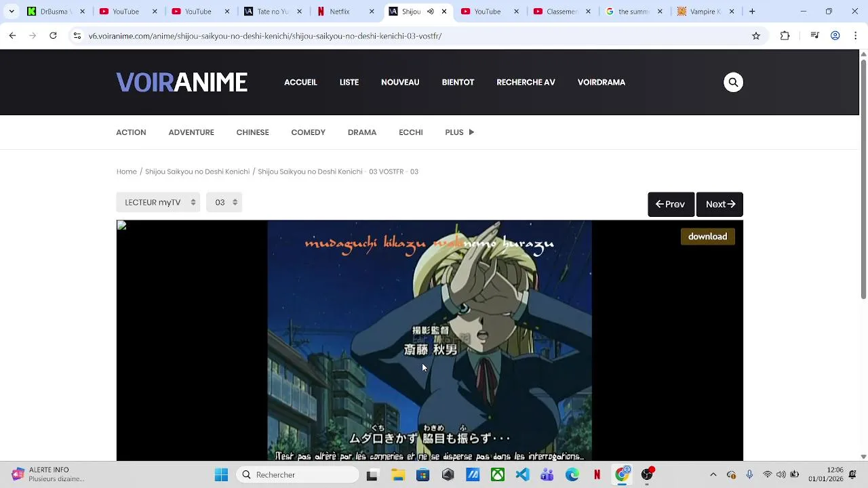Open the LISTE menu item
Screen dimensions: 868x488
pyautogui.click(x=349, y=82)
